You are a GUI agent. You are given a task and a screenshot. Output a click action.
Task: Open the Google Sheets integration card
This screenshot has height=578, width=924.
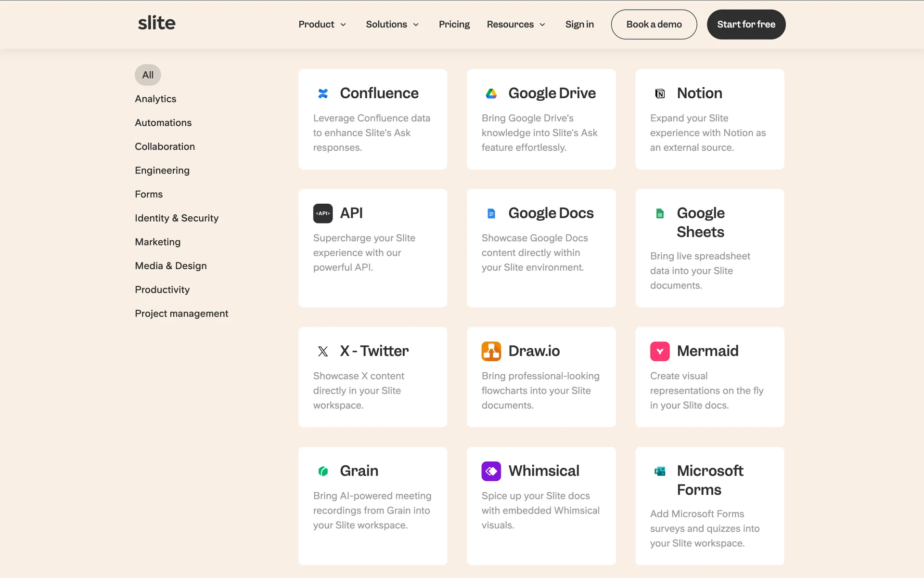point(709,248)
